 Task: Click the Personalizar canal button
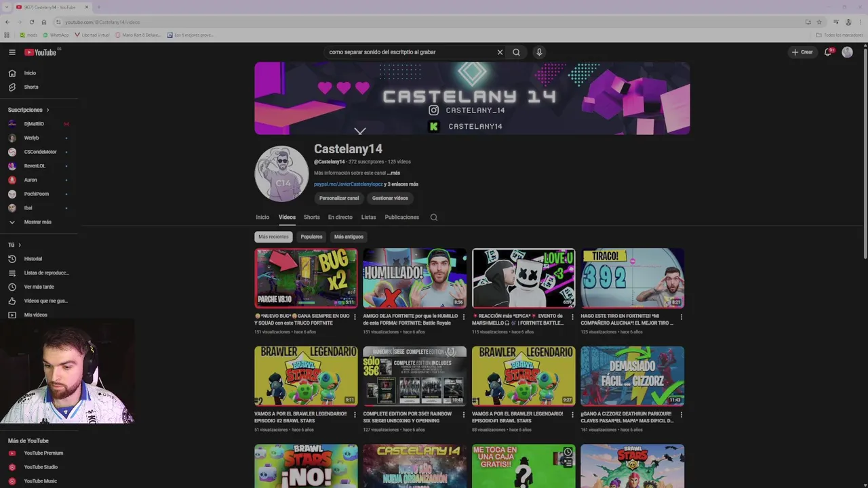pyautogui.click(x=339, y=198)
